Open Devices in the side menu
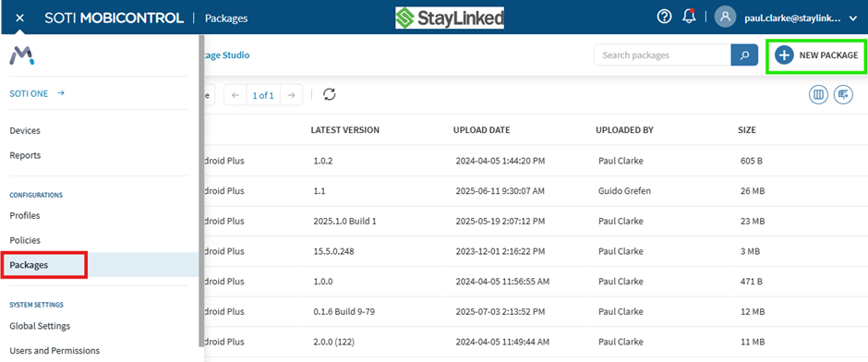 tap(25, 130)
